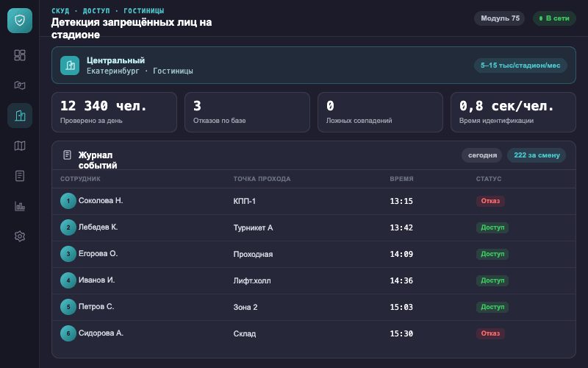Image resolution: width=588 pixels, height=368 pixels.
Task: Click the 5–15 тыс/стадион/мес tag
Action: coord(520,66)
